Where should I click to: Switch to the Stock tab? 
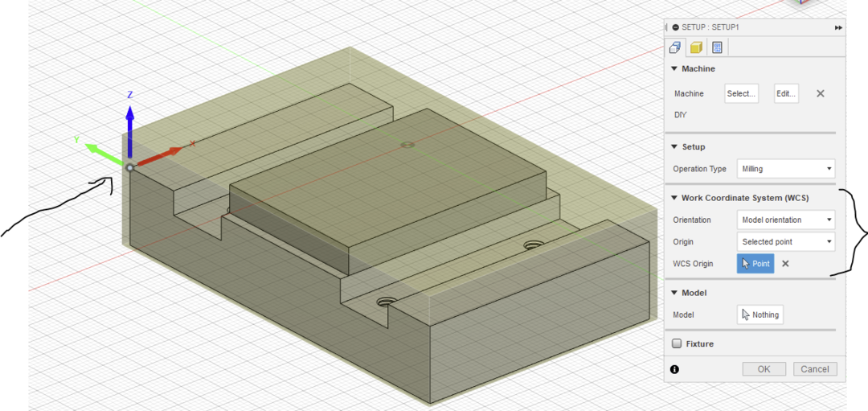696,47
